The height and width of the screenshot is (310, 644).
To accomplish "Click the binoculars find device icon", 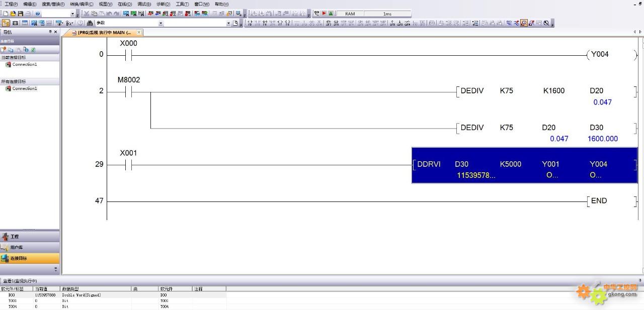I will [90, 23].
